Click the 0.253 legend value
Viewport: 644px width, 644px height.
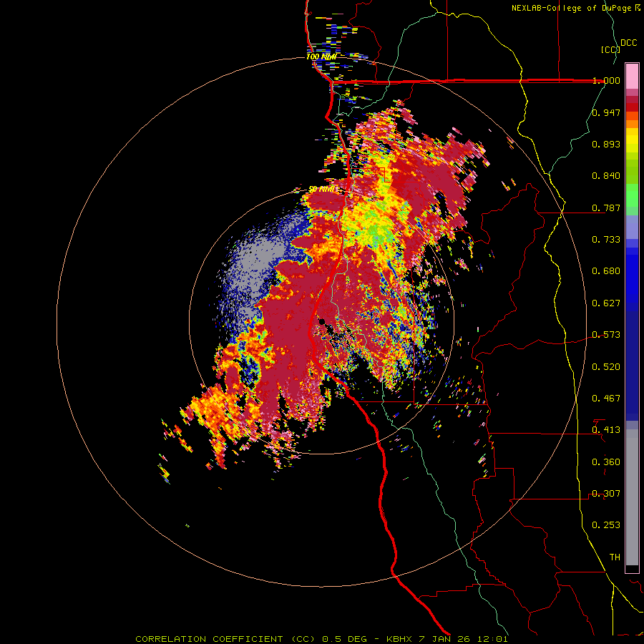[606, 525]
